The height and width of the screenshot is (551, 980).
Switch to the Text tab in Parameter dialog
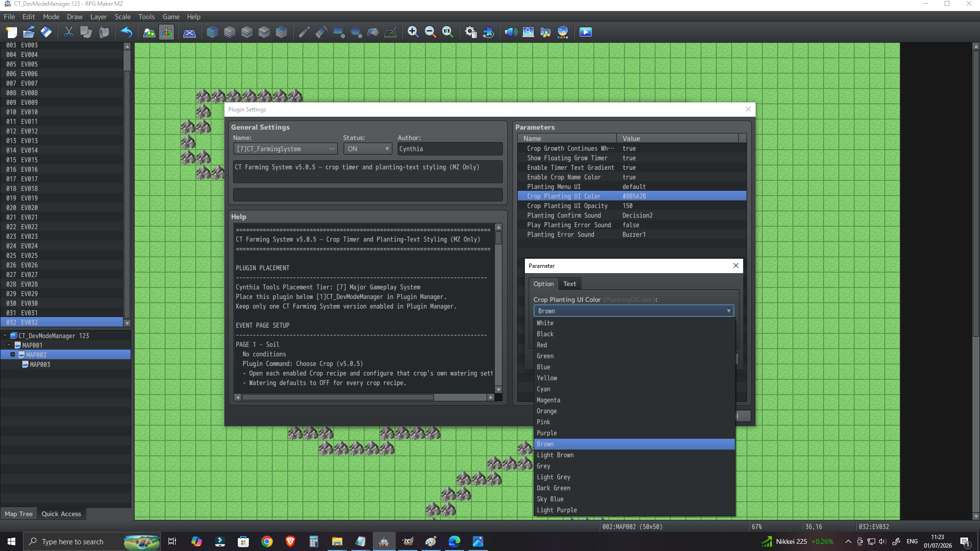point(569,284)
